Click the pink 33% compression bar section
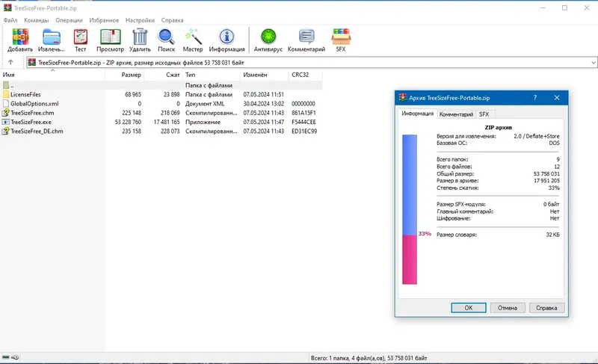598x364 pixels. click(410, 259)
